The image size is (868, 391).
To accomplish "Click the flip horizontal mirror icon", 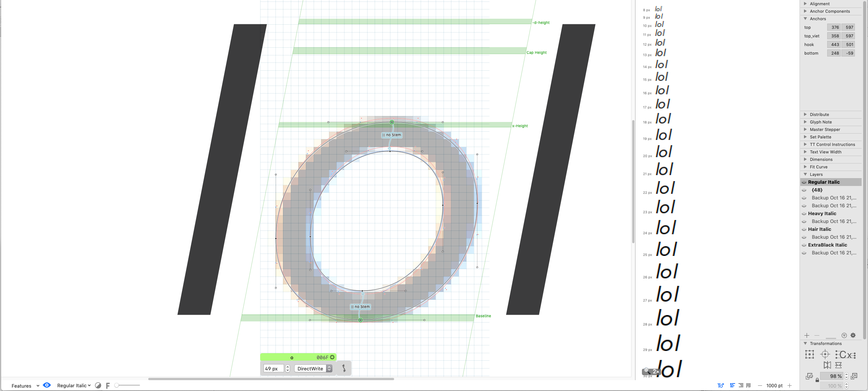I will [x=827, y=365].
